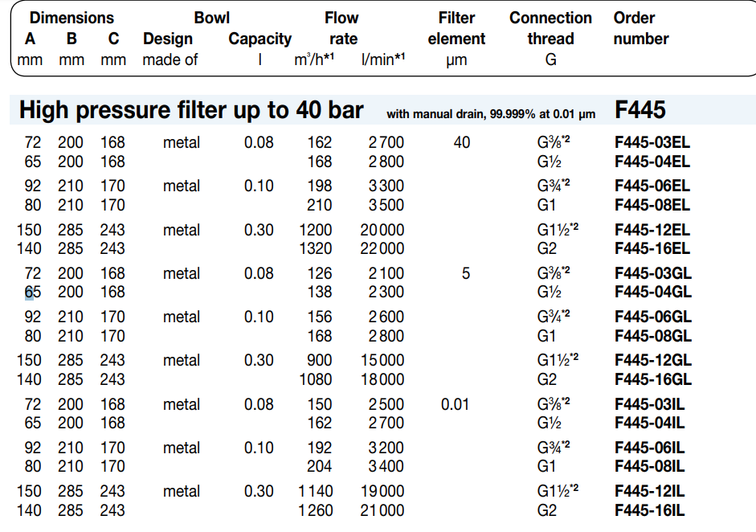Image resolution: width=756 pixels, height=532 pixels.
Task: Click the F445-08IL order number
Action: [x=649, y=466]
